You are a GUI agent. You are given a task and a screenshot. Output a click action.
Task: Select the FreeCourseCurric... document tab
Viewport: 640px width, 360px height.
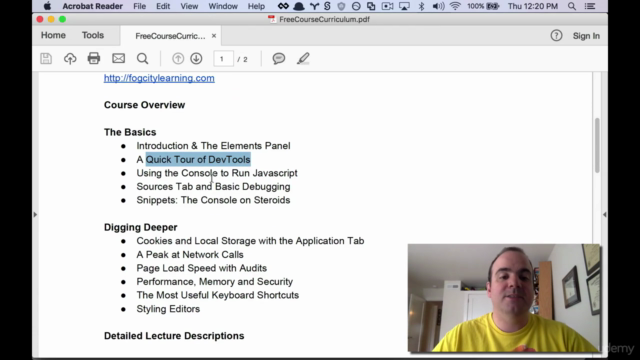(170, 36)
